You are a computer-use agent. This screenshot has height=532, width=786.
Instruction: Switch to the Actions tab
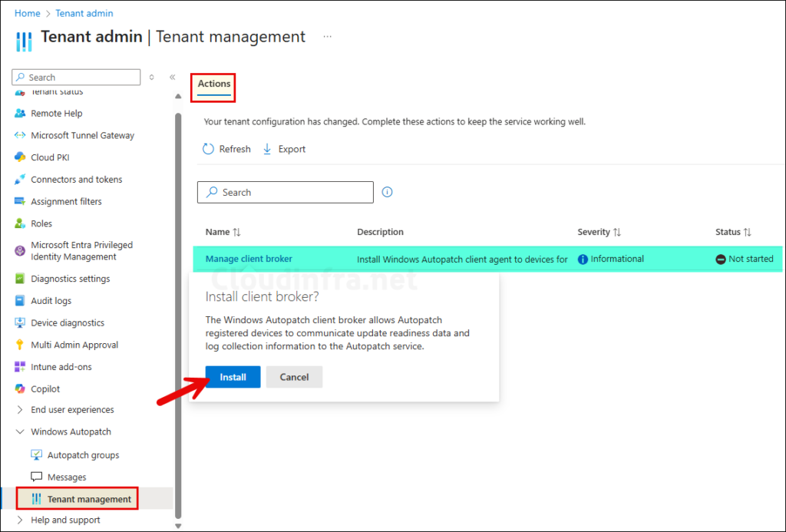click(x=214, y=84)
